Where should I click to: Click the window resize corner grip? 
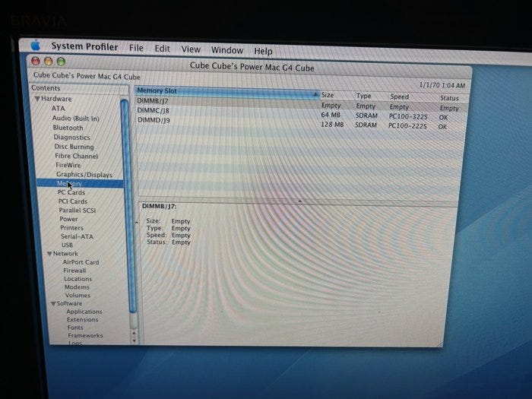440,344
